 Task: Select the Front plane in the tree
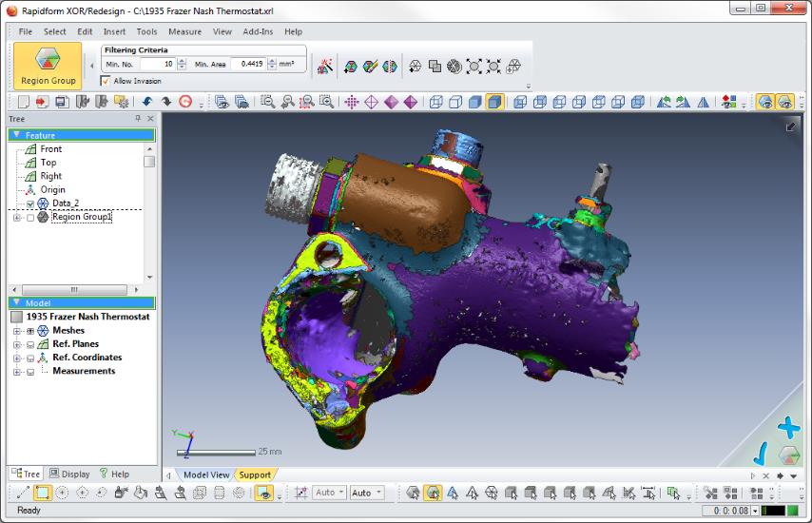(50, 149)
